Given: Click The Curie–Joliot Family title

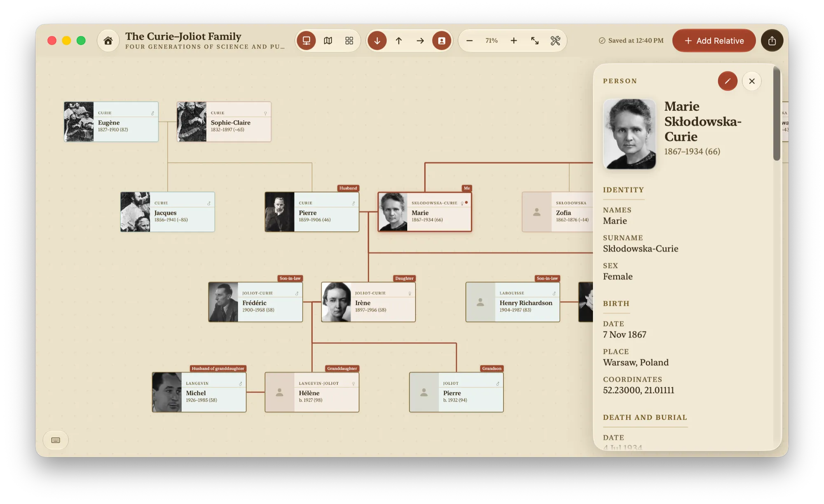Looking at the screenshot, I should point(183,36).
